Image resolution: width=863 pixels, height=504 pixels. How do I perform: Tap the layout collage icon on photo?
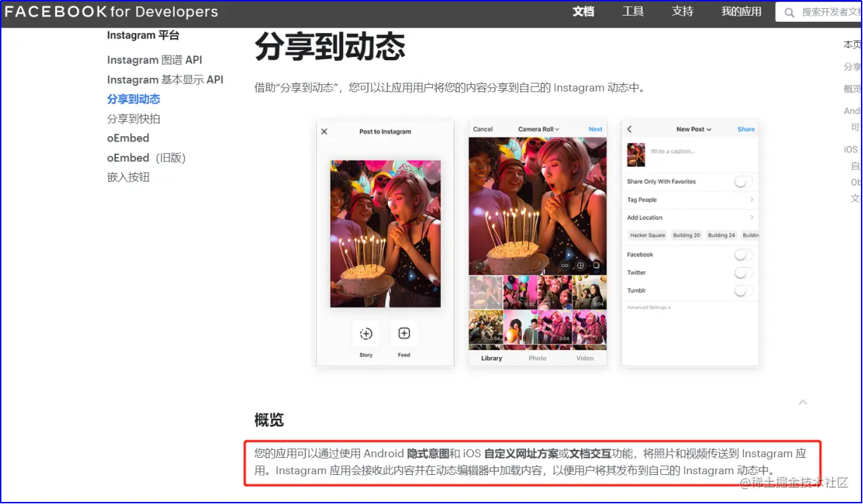[x=581, y=266]
